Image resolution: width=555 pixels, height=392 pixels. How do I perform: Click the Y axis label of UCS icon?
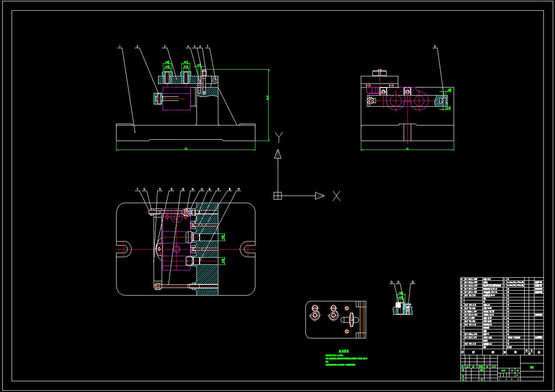click(279, 137)
